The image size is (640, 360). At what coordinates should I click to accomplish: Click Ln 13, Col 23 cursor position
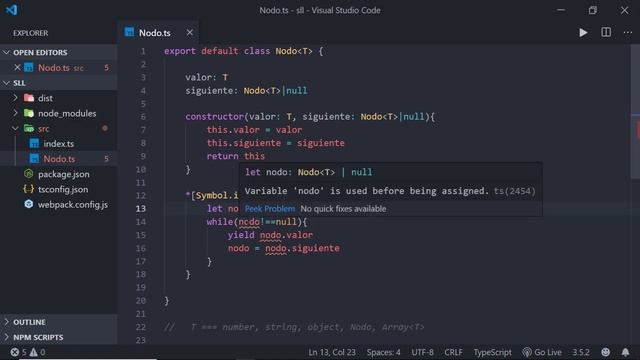(332, 352)
